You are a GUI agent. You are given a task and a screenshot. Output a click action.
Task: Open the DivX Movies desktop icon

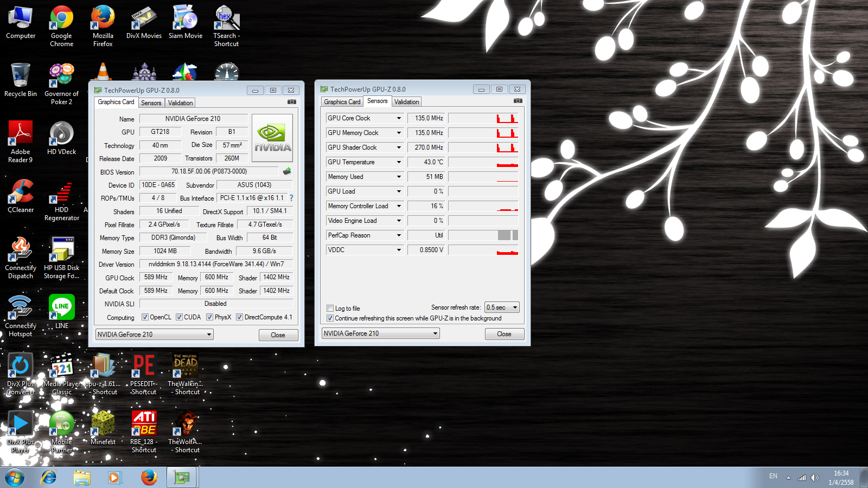click(144, 23)
